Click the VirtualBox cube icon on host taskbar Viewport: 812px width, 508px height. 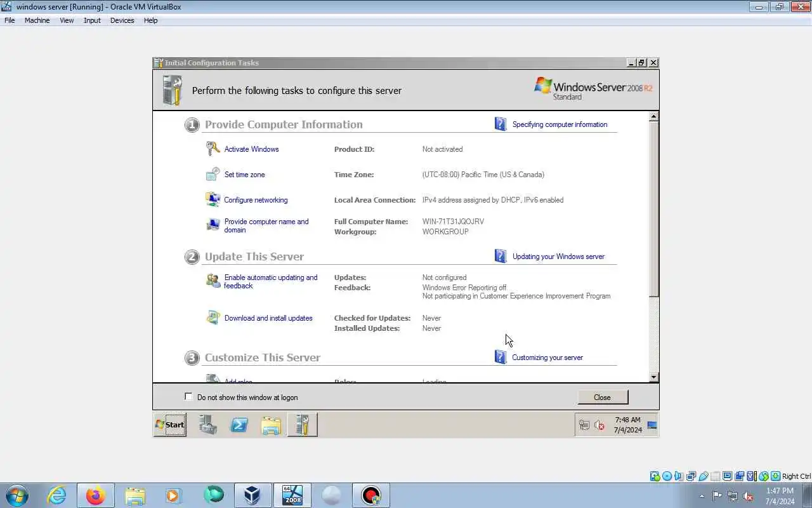(252, 495)
